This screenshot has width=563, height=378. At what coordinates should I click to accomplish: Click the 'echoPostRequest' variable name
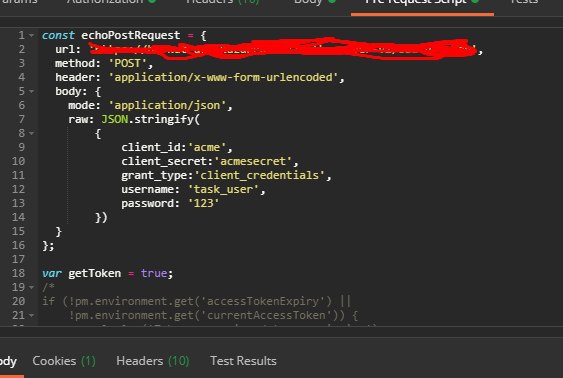click(x=131, y=35)
